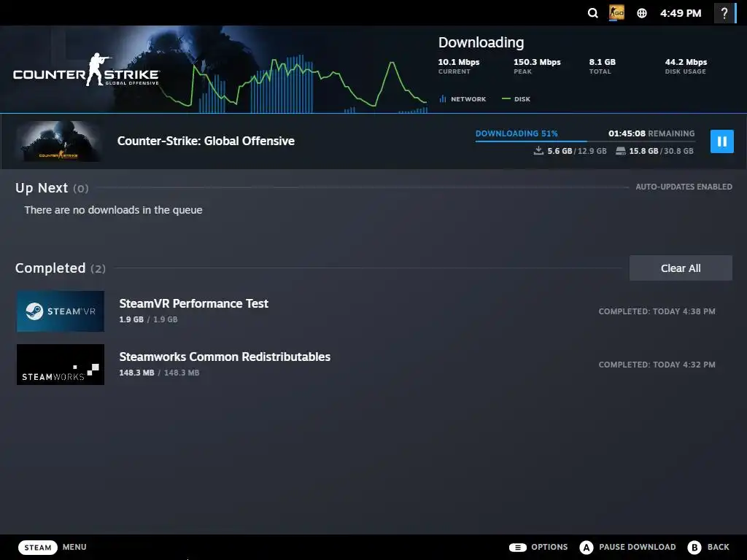Open the STEAM menu button
Screen dimensions: 747x560
point(38,547)
